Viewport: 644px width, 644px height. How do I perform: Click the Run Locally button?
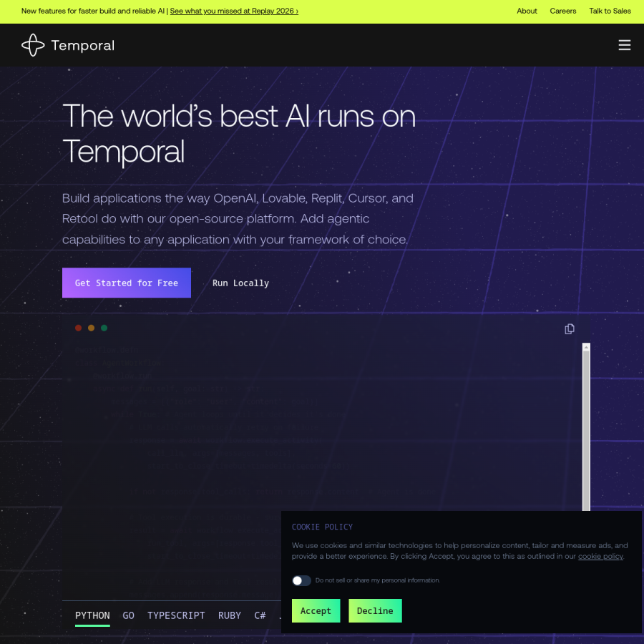(240, 283)
